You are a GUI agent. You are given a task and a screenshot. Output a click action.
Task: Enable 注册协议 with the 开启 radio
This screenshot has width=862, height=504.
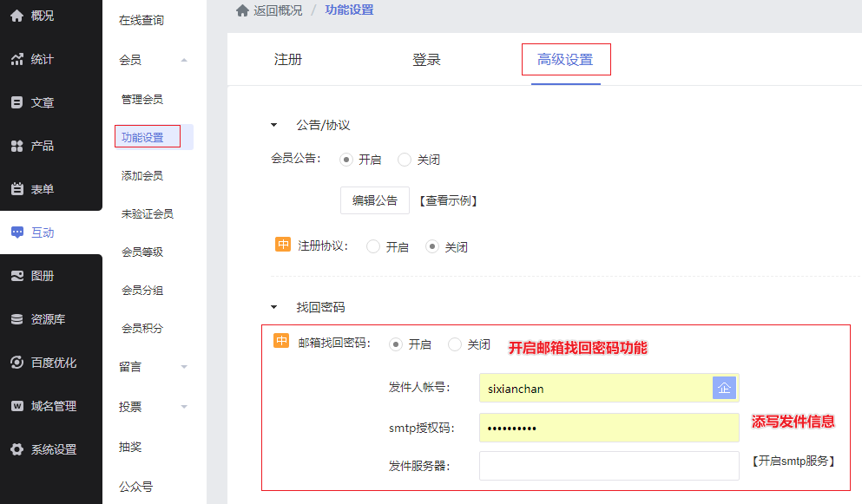373,247
